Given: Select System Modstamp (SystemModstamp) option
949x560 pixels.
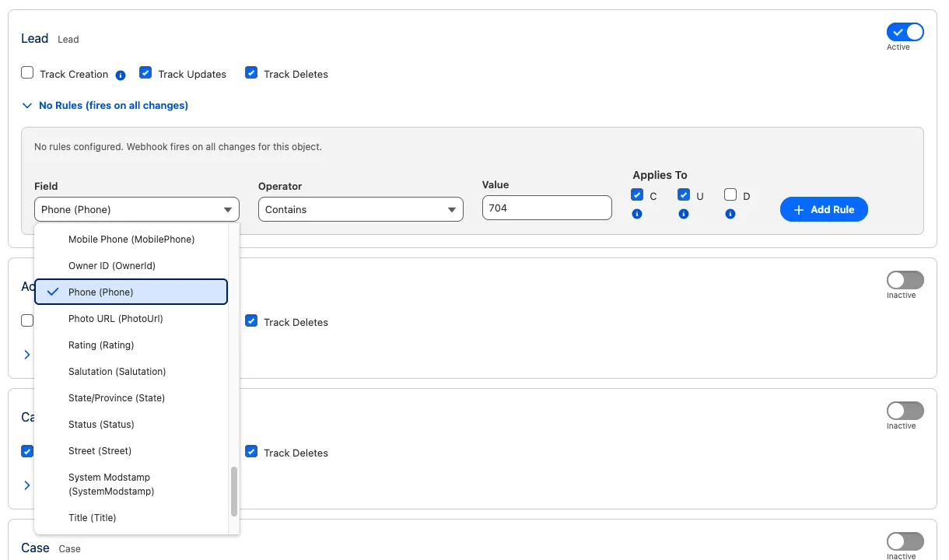Looking at the screenshot, I should coord(131,485).
